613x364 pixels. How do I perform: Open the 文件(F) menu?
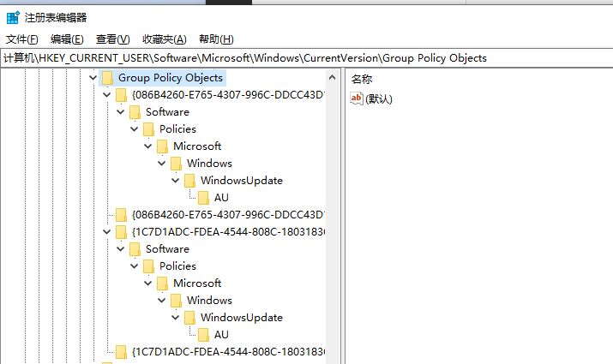pyautogui.click(x=22, y=39)
